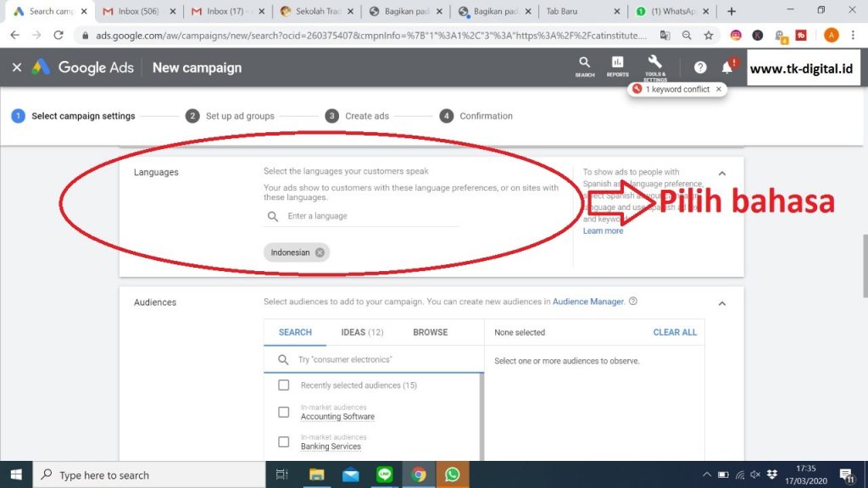
Task: Open WhatsApp from the Windows taskbar
Action: 451,474
